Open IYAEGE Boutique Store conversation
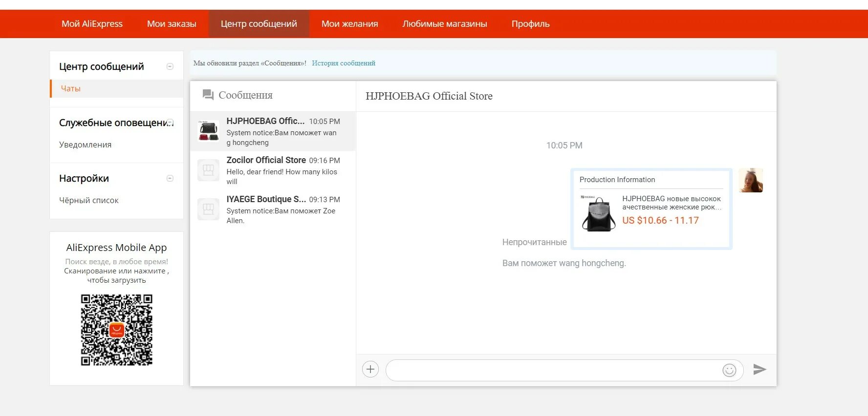 [x=273, y=209]
